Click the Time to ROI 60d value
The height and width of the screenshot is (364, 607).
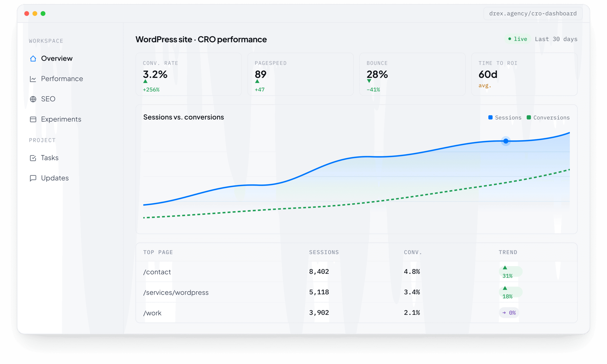(x=488, y=74)
